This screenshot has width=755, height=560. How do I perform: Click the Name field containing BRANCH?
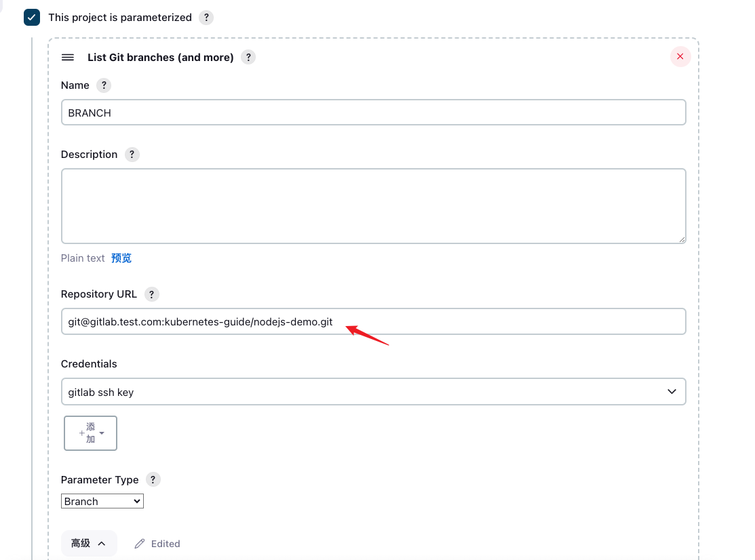point(374,113)
